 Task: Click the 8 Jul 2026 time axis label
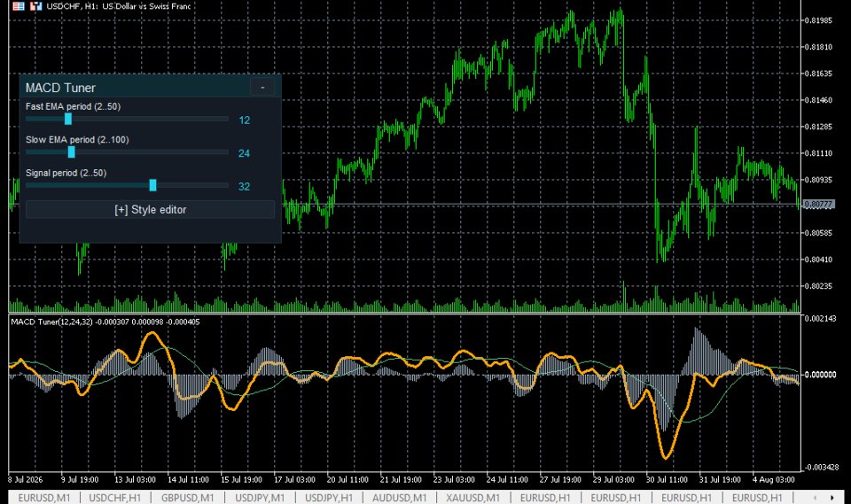click(26, 479)
